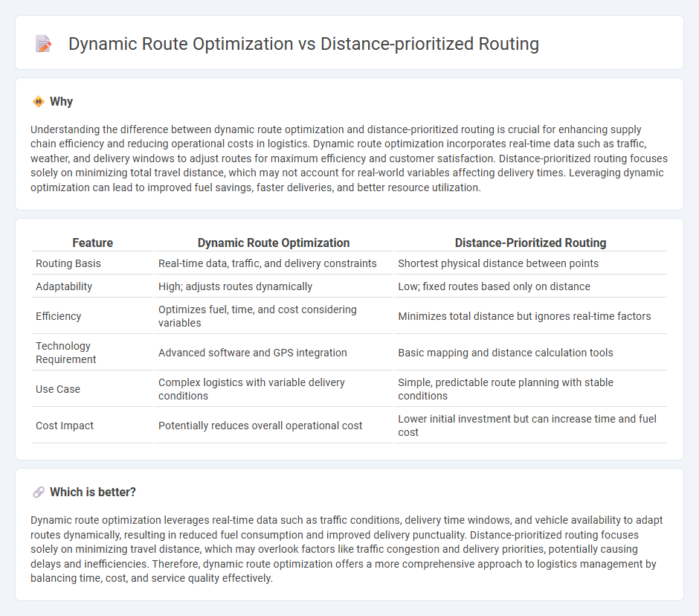The height and width of the screenshot is (616, 699).
Task: Click the 'Why' section heading
Action: pyautogui.click(x=61, y=102)
